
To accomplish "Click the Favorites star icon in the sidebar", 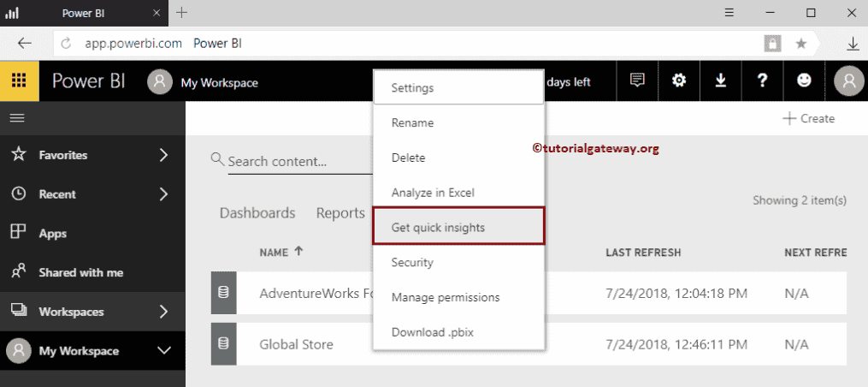I will 18,155.
